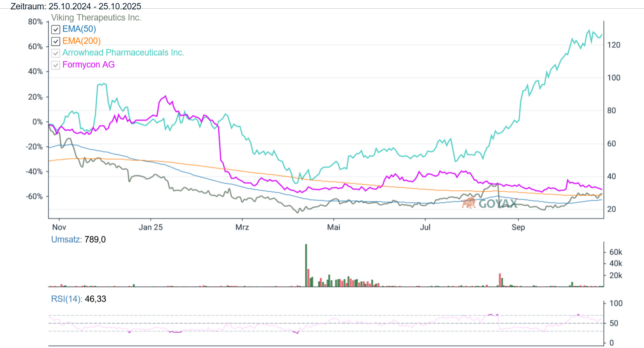Click the Umsatz volume label
The width and height of the screenshot is (644, 348).
(x=66, y=240)
